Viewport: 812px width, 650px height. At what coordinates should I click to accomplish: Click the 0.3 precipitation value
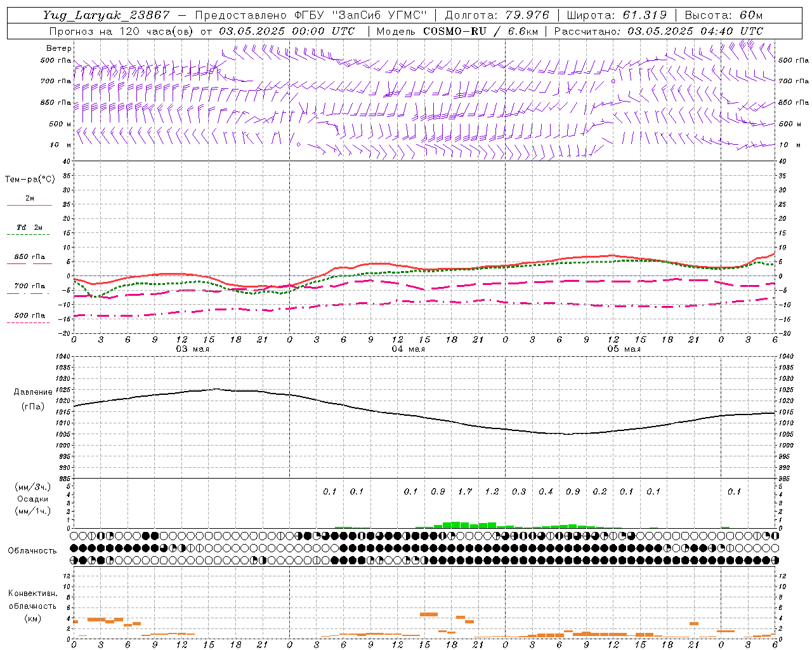pos(519,491)
